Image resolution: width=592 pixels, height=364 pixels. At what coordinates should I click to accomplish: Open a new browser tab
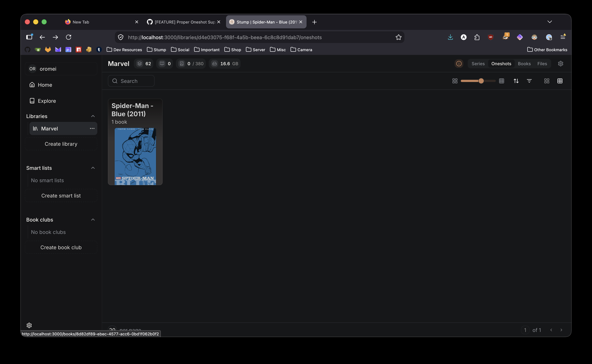[314, 22]
